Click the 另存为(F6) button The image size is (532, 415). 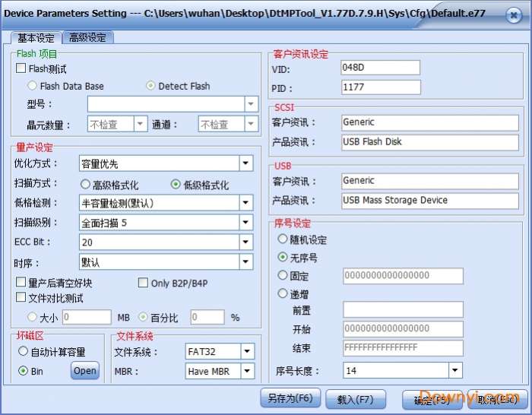click(x=290, y=398)
